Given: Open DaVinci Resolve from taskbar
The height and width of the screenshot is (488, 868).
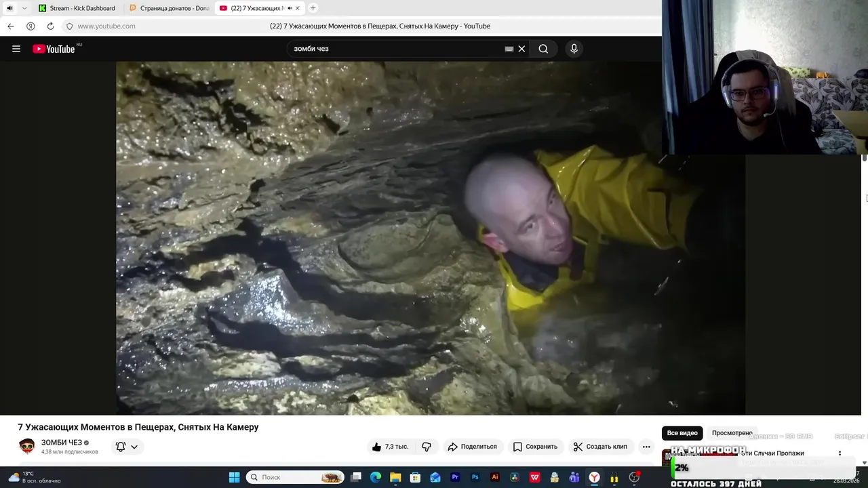Looking at the screenshot, I should [515, 477].
